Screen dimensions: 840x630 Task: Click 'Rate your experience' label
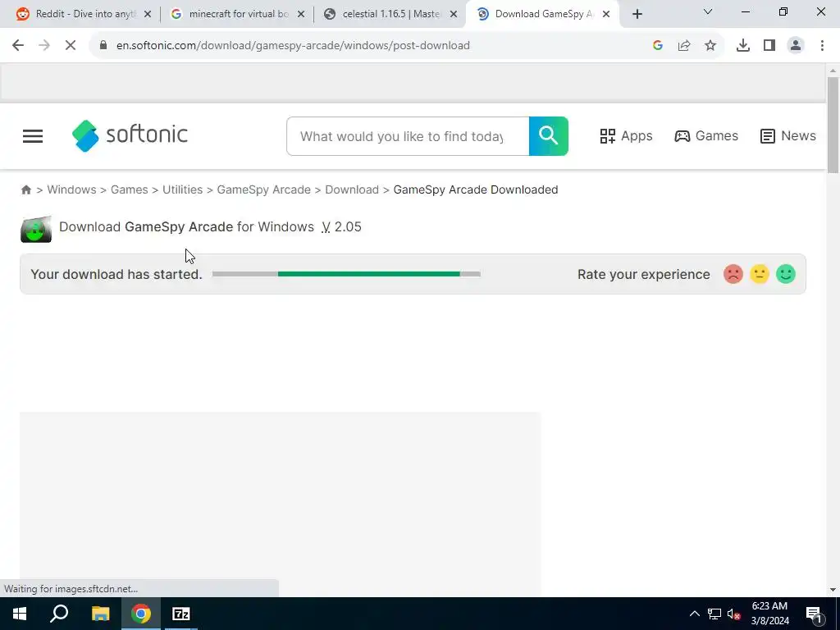pyautogui.click(x=643, y=274)
